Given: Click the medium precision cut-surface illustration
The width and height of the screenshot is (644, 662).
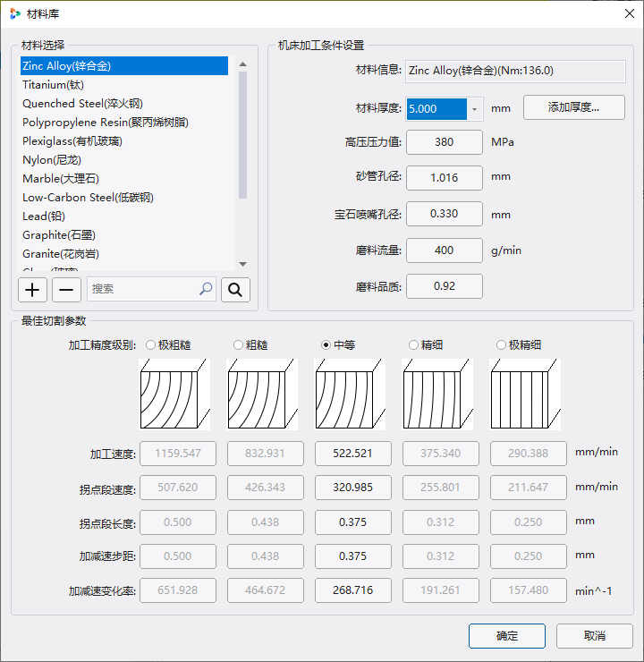Looking at the screenshot, I should pyautogui.click(x=349, y=396).
